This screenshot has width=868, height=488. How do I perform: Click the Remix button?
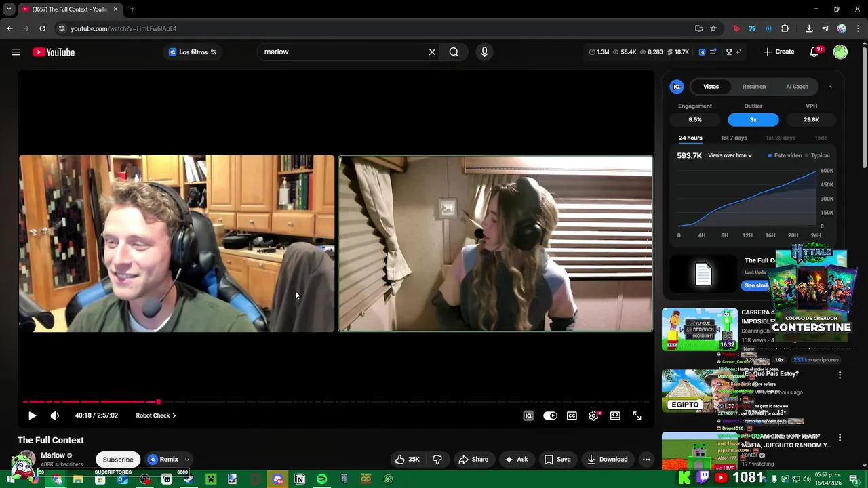click(163, 459)
